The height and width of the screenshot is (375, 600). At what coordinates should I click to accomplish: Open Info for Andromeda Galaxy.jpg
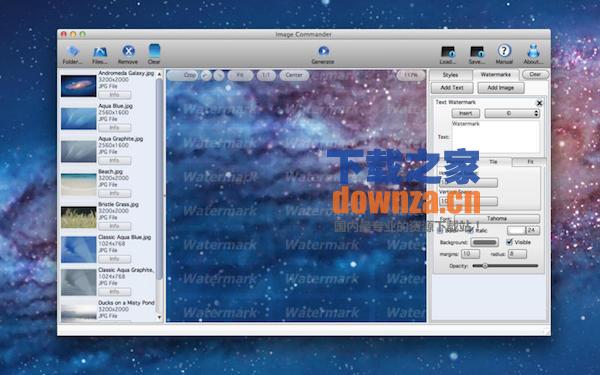click(114, 95)
